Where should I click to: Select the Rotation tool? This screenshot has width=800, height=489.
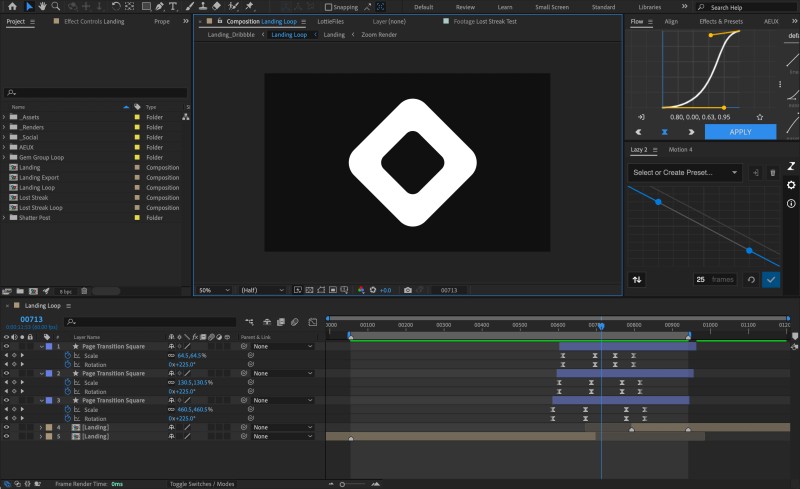click(116, 7)
